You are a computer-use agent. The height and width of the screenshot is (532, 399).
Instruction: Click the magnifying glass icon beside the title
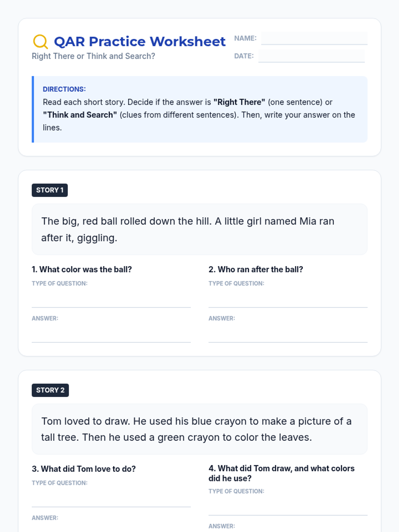41,42
